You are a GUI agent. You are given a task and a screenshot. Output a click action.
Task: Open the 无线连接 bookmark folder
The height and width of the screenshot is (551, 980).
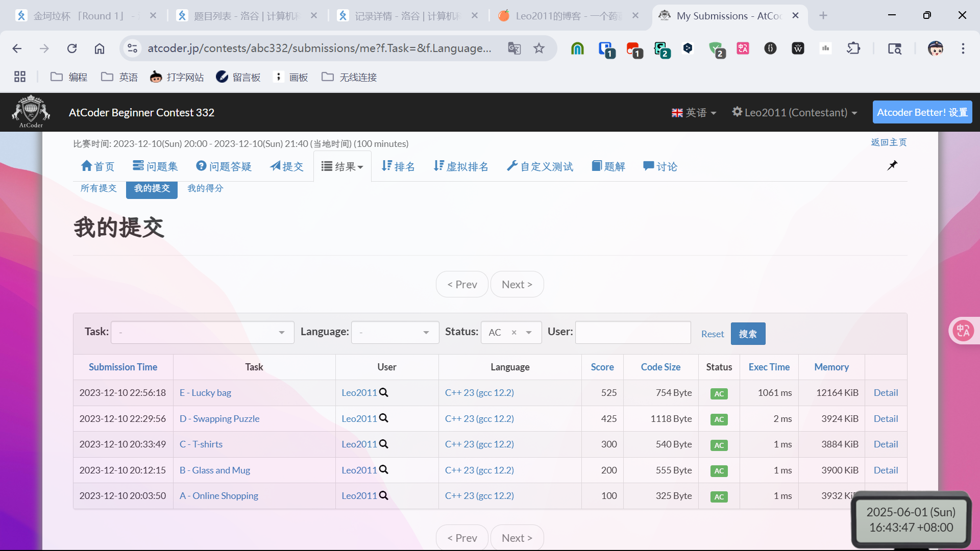(349, 77)
